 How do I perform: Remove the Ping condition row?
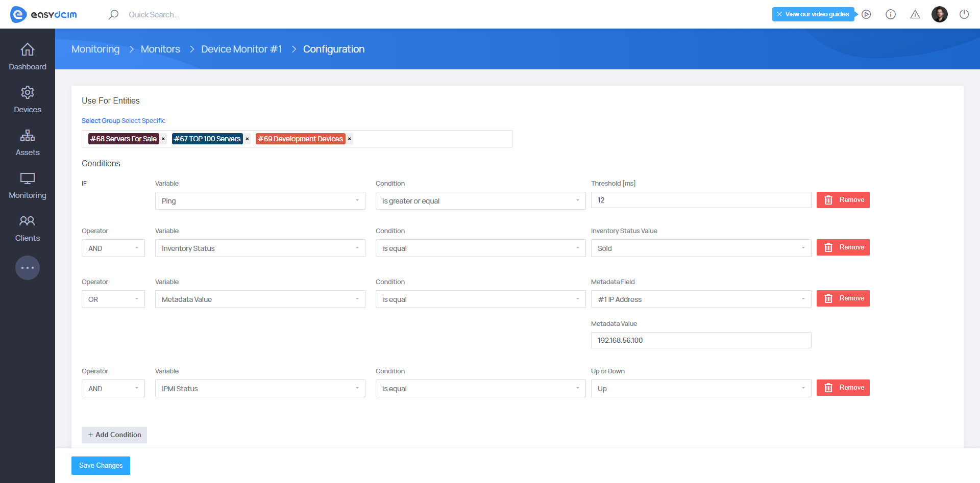[x=843, y=200]
